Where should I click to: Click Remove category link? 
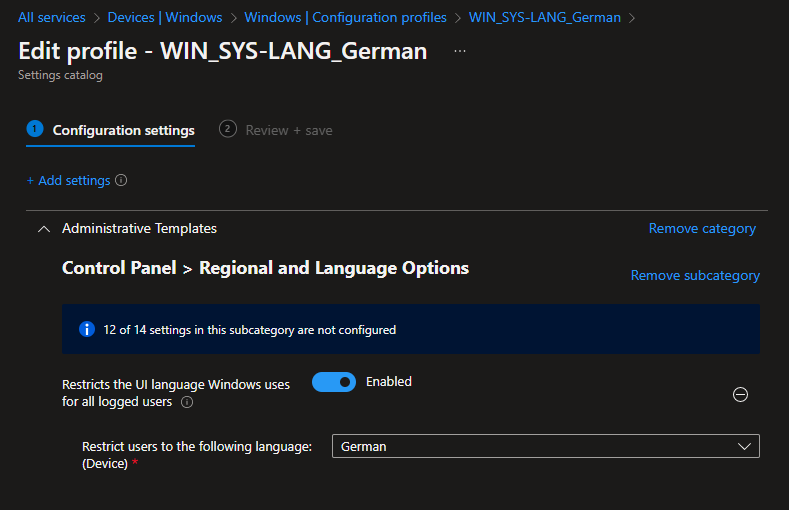(702, 229)
